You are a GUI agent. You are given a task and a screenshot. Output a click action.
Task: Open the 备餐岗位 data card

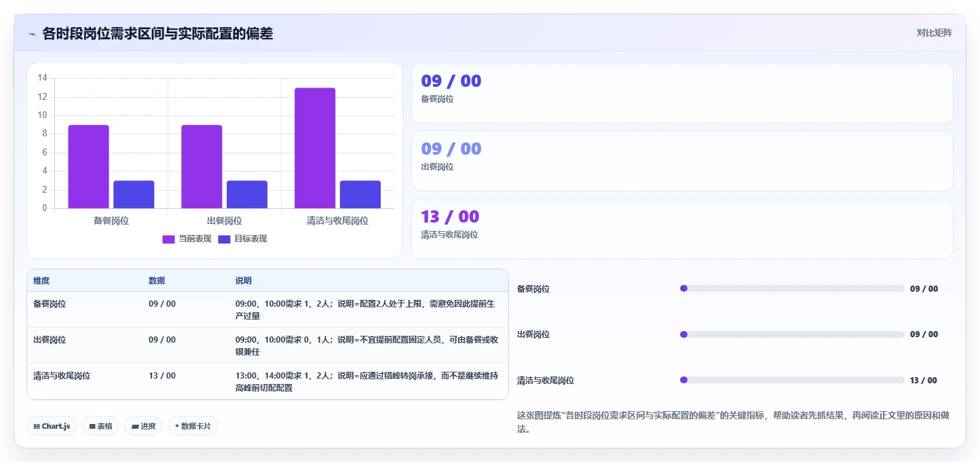[x=682, y=93]
